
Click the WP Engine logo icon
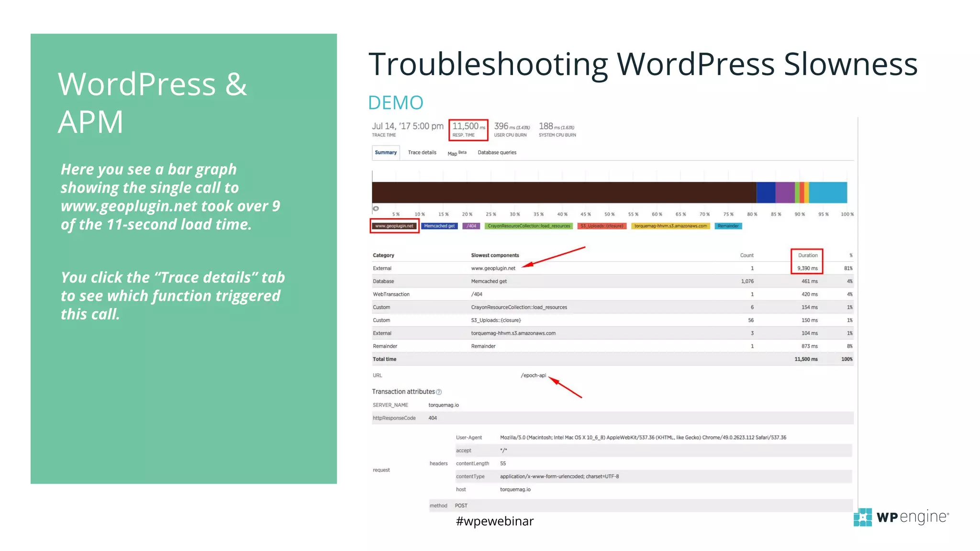pos(863,517)
